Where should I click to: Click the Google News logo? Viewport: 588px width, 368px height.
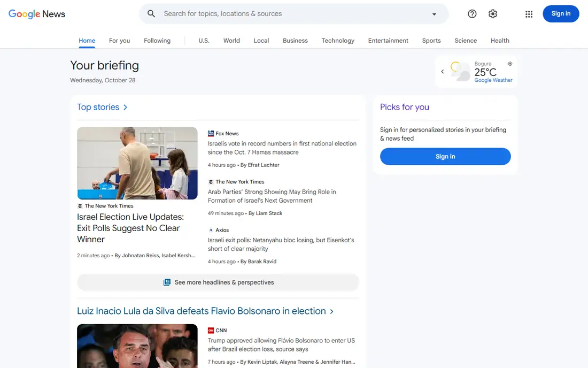click(x=37, y=14)
